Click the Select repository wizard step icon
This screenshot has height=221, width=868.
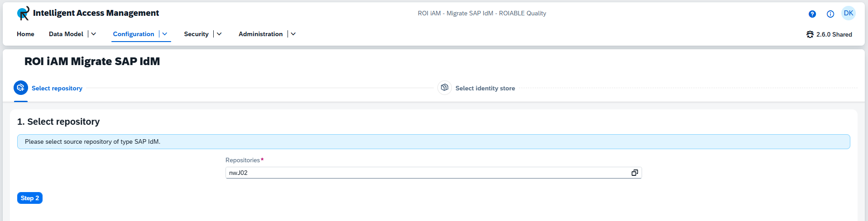(x=21, y=88)
